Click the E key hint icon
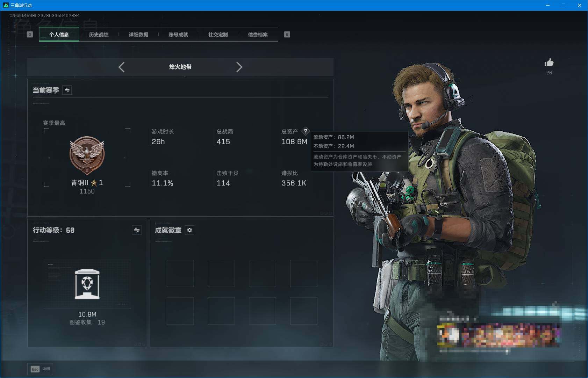588x378 pixels. [x=287, y=34]
